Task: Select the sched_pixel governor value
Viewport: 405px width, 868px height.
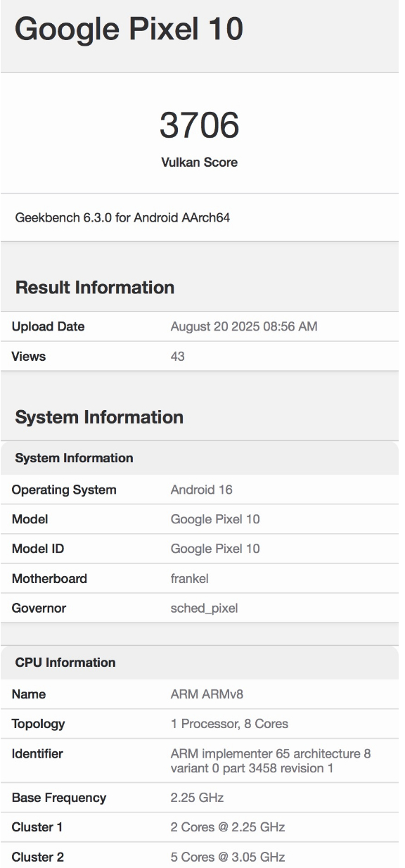Action: [x=205, y=608]
